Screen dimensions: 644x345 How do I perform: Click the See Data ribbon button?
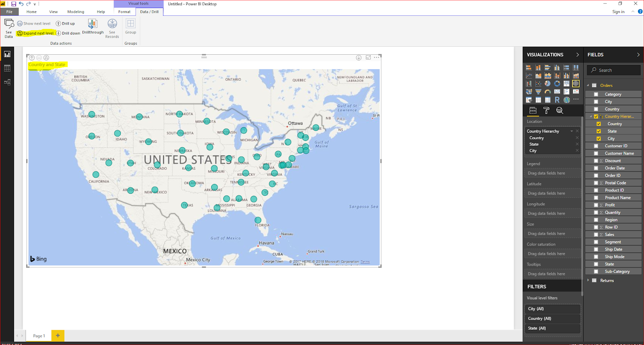[9, 28]
